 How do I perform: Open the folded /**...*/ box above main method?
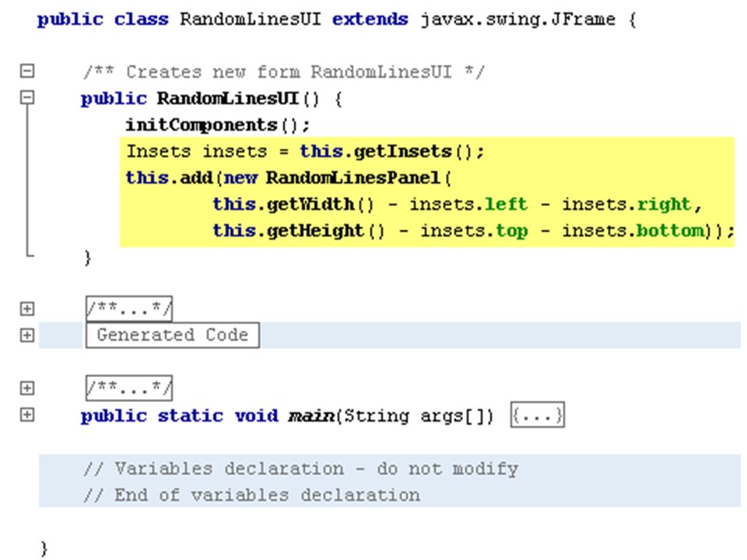pyautogui.click(x=129, y=388)
